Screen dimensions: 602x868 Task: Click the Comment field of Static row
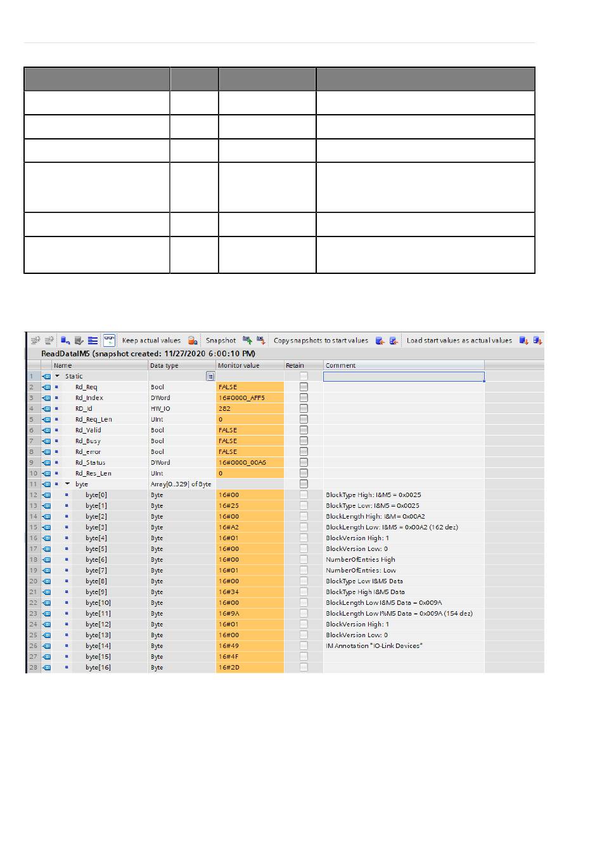click(x=404, y=377)
